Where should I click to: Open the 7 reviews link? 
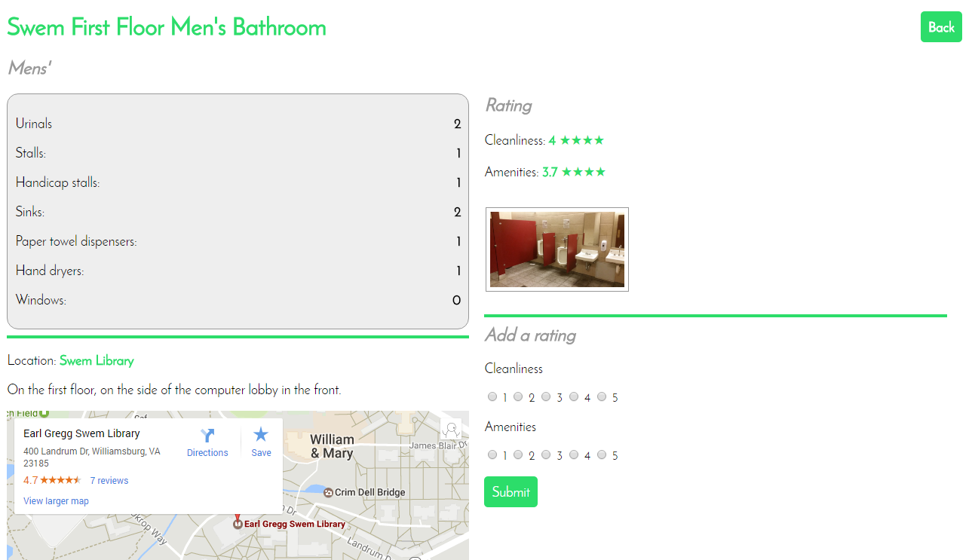pyautogui.click(x=109, y=481)
